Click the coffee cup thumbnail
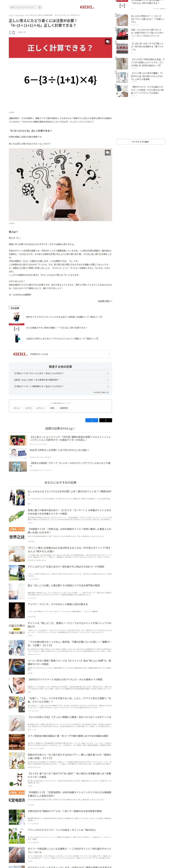This screenshot has height=868, width=174. (x=17, y=667)
